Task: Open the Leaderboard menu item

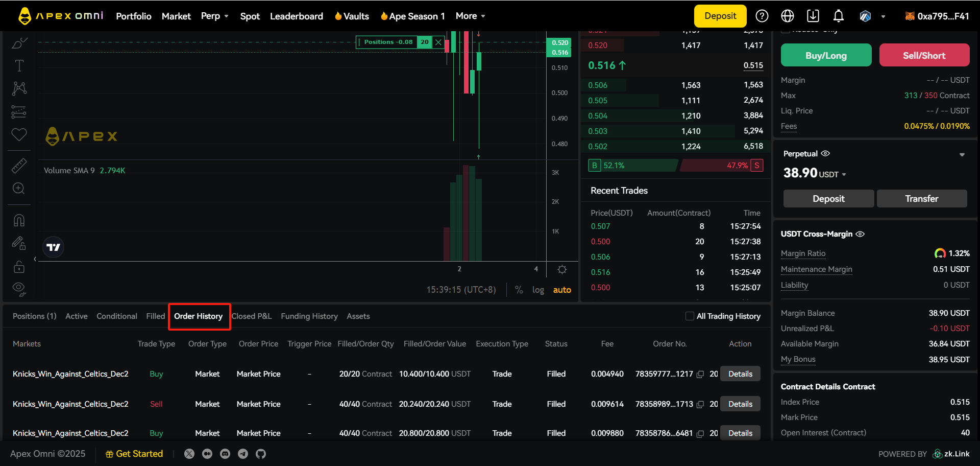Action: coord(296,16)
